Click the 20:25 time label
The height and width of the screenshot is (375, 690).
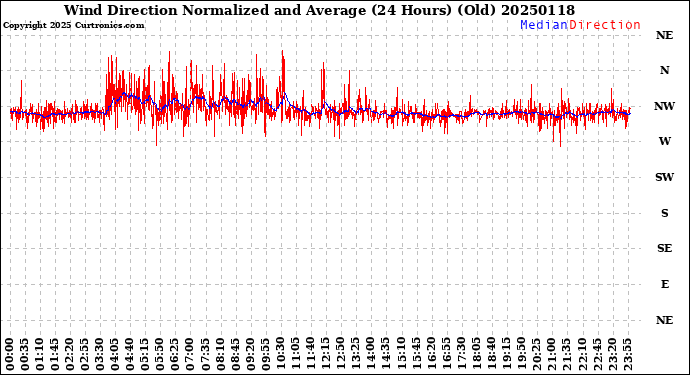(537, 354)
